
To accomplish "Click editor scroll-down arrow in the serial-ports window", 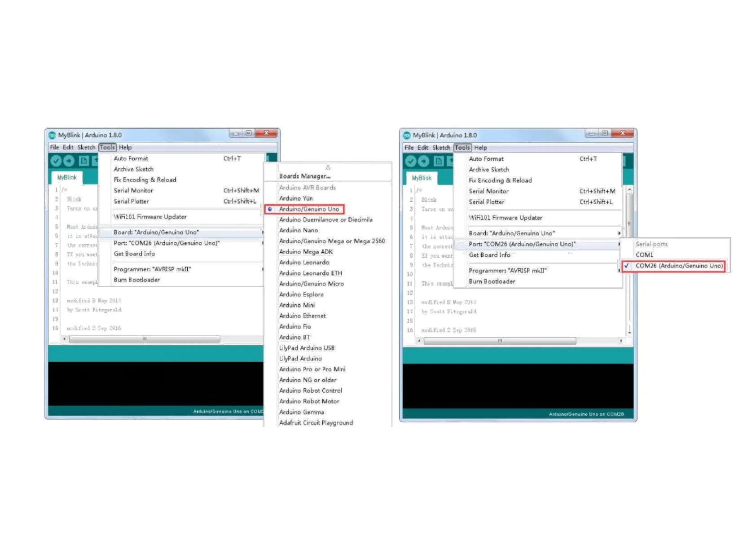I will pos(630,333).
